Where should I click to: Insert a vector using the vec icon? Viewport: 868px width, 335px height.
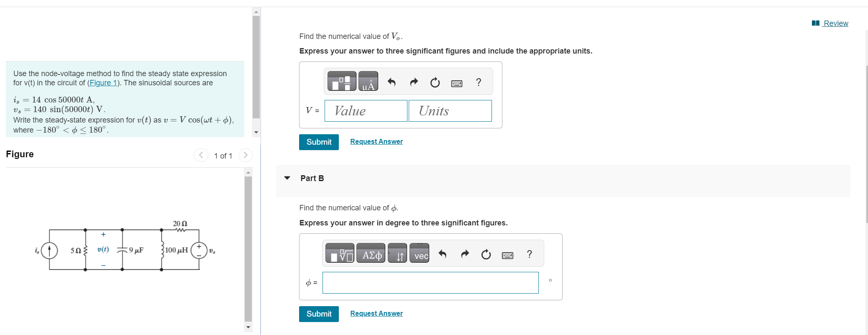(420, 254)
